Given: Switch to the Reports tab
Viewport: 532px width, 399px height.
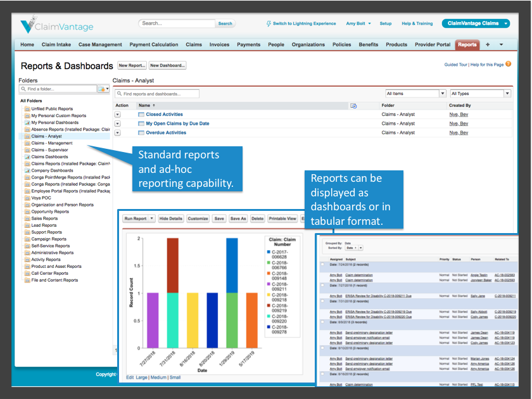Looking at the screenshot, I should [467, 44].
